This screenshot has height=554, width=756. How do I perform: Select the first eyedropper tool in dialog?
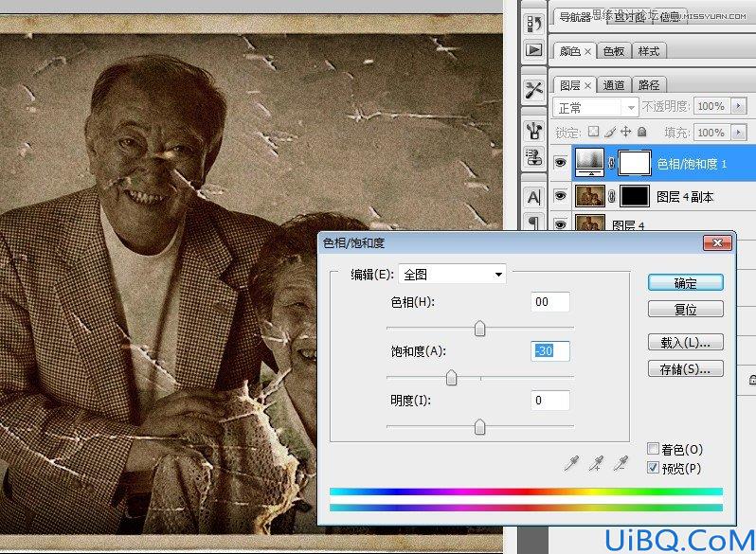[572, 463]
